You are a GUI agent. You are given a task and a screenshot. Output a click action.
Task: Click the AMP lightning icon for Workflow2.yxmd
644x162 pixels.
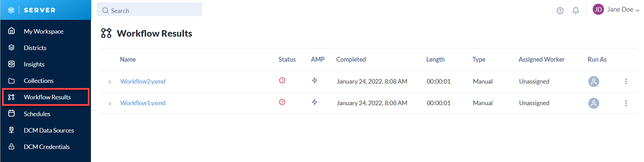tap(315, 80)
